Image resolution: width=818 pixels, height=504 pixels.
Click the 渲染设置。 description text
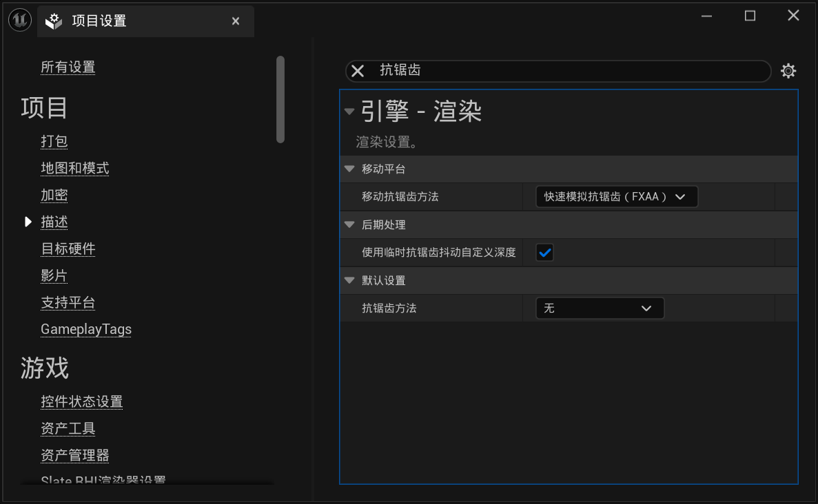[387, 142]
